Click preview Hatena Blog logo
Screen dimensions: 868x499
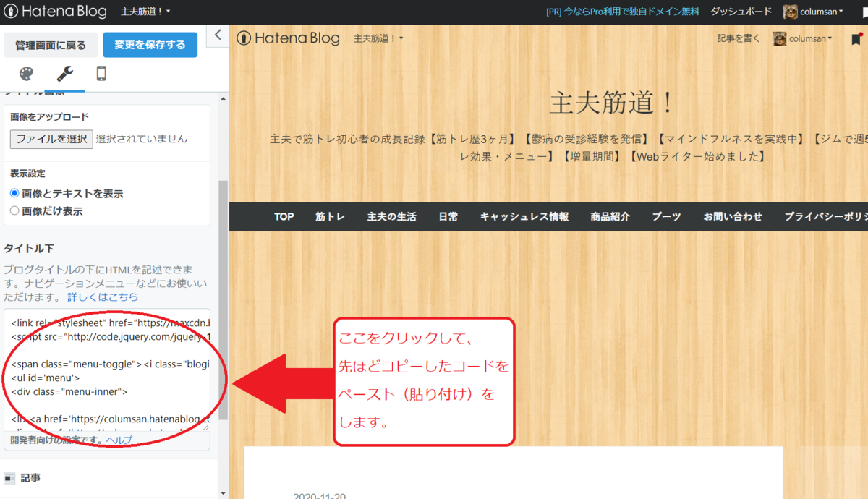(288, 38)
